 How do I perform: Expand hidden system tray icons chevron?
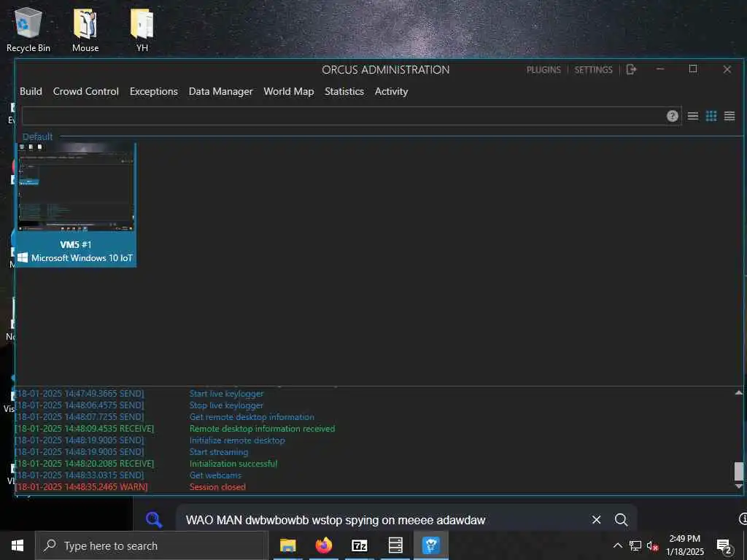(617, 545)
